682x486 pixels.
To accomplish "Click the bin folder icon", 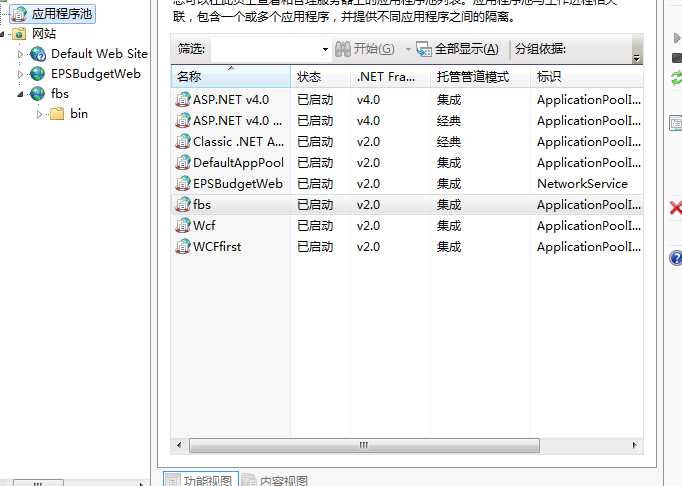I will pyautogui.click(x=57, y=114).
